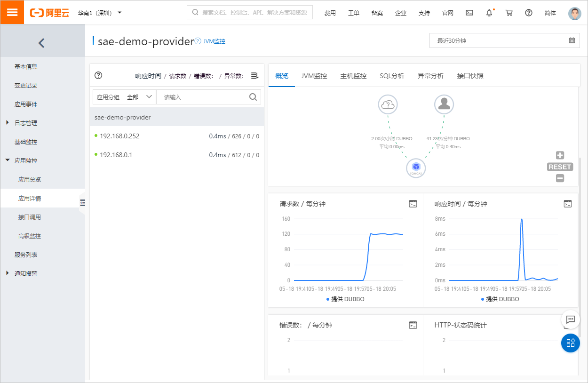
Task: Switch to the 概览 tab
Action: click(x=282, y=76)
